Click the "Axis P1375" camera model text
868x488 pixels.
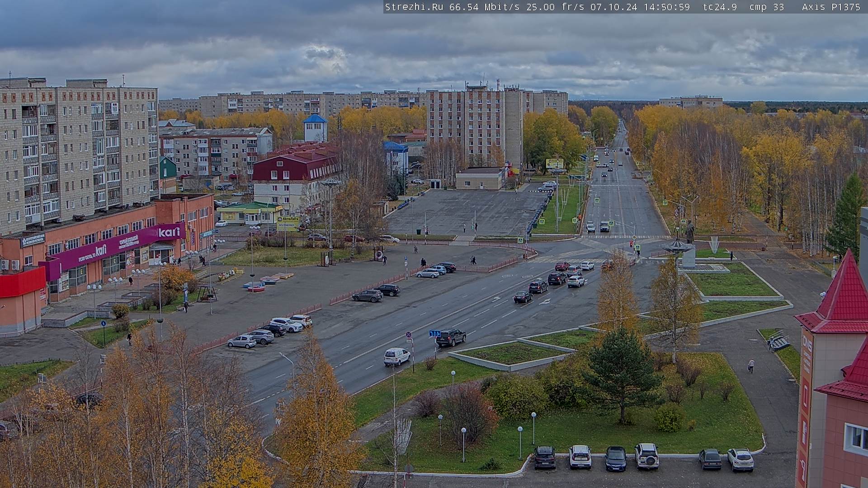pos(831,7)
